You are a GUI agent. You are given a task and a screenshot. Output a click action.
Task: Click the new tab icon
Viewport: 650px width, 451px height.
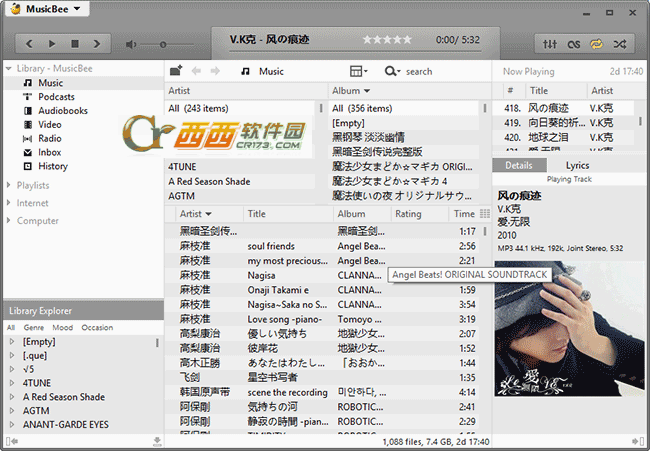176,71
